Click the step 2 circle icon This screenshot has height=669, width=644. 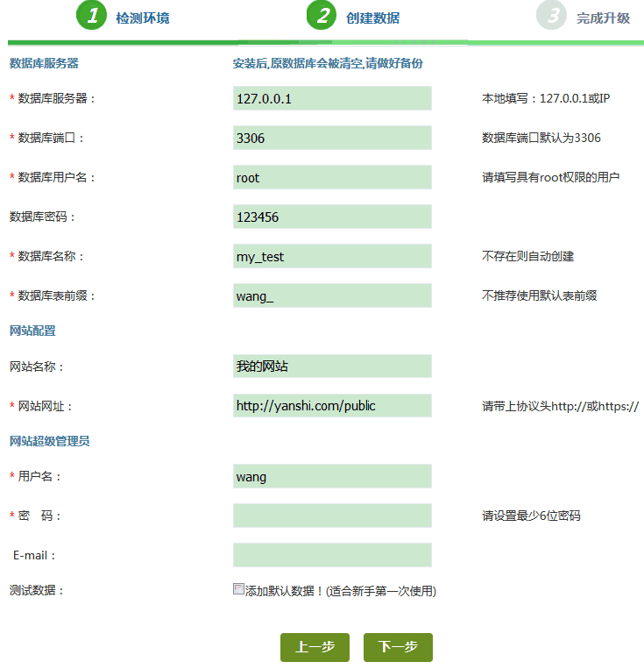click(x=321, y=16)
